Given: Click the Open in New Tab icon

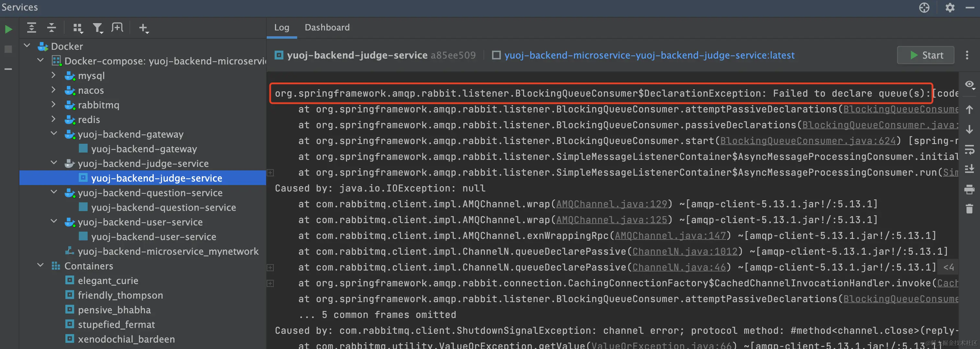Looking at the screenshot, I should [x=117, y=28].
